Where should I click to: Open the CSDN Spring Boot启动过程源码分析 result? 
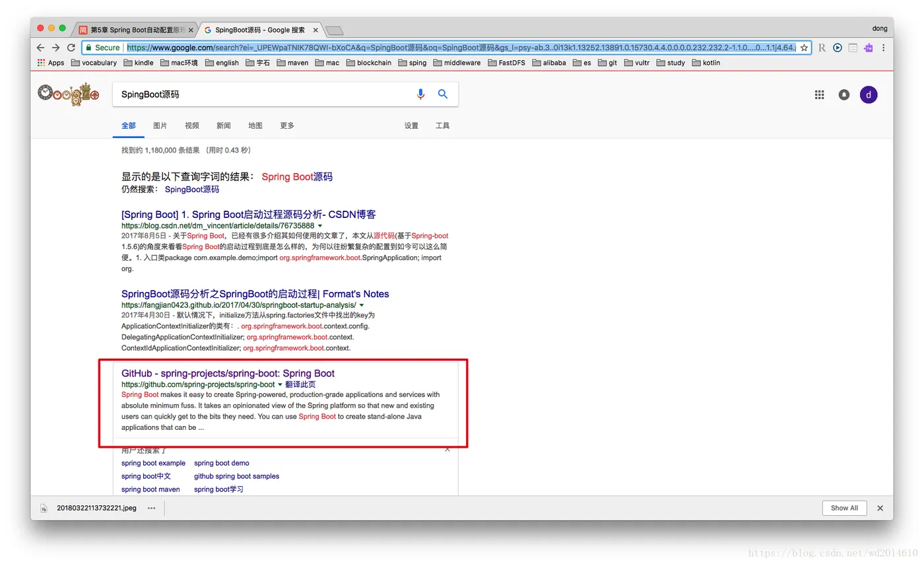(249, 215)
